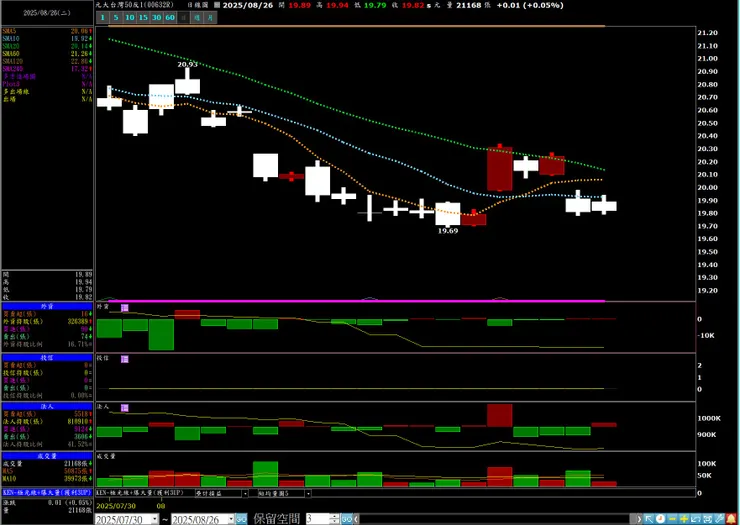Image resolution: width=740 pixels, height=525 pixels.
Task: Click the red alert bell icon
Action: pos(732,519)
